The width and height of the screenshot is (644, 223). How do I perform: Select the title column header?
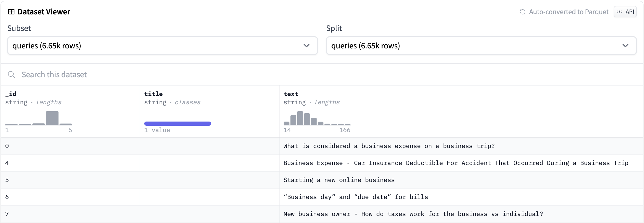(x=153, y=94)
